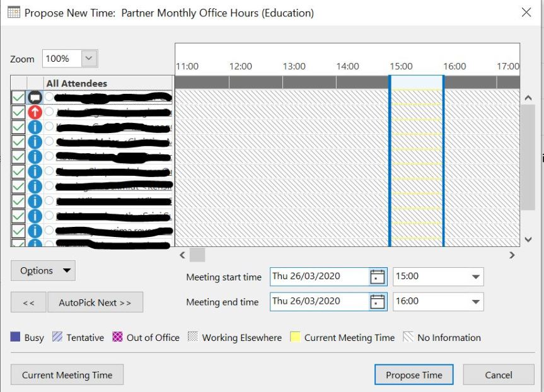Click the blue info icon in third attendee row
The width and height of the screenshot is (544, 392).
pos(35,127)
